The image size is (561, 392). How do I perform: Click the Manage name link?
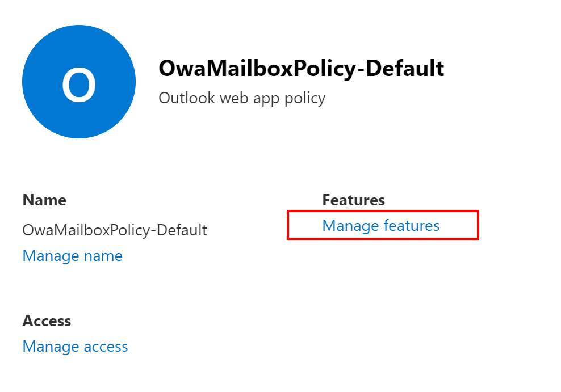coord(72,256)
